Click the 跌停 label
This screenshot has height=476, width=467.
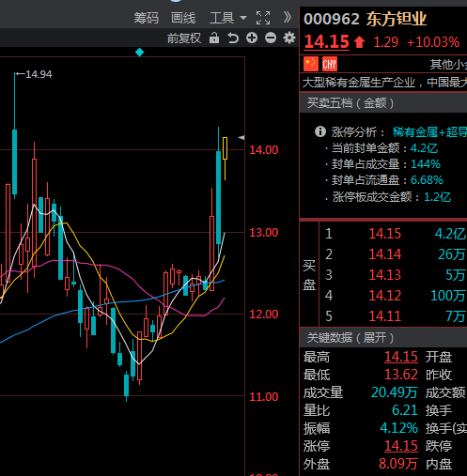tap(439, 446)
